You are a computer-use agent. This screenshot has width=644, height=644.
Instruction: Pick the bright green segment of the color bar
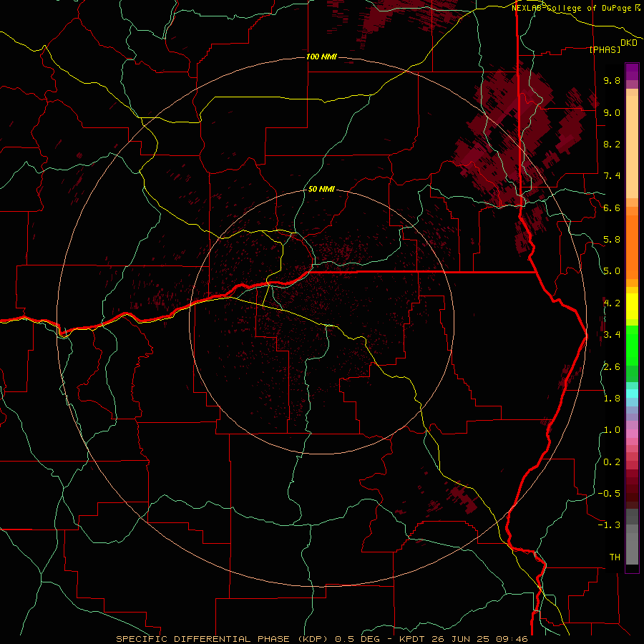[632, 345]
